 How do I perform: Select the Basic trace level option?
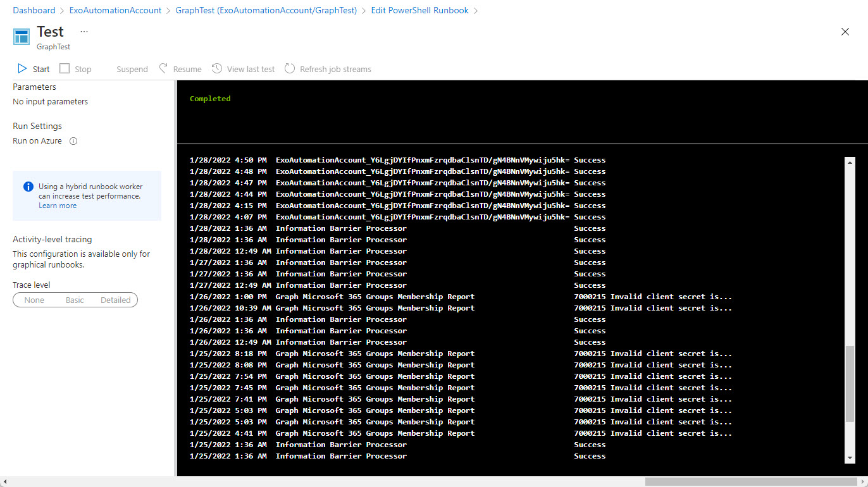point(74,300)
